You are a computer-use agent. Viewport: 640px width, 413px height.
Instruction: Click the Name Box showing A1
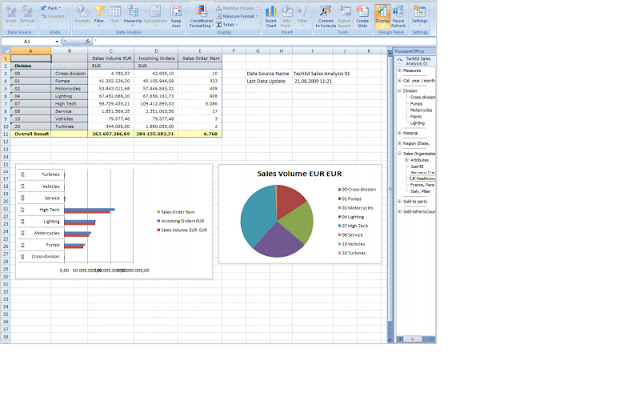click(28, 42)
